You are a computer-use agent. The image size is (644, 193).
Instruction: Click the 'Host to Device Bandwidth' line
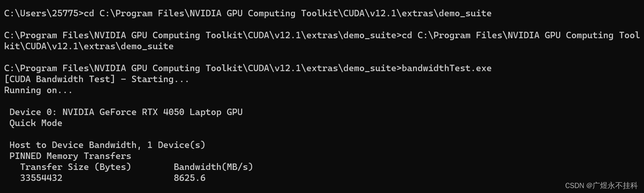point(107,145)
